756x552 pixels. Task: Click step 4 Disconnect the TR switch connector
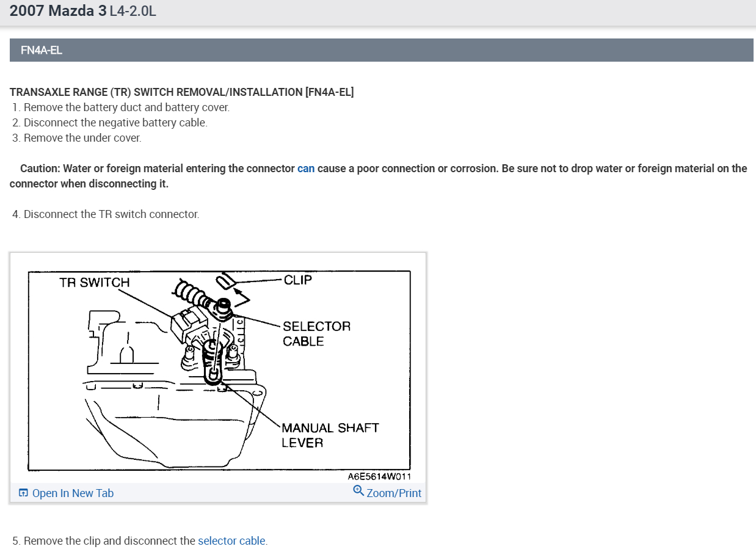pyautogui.click(x=106, y=214)
